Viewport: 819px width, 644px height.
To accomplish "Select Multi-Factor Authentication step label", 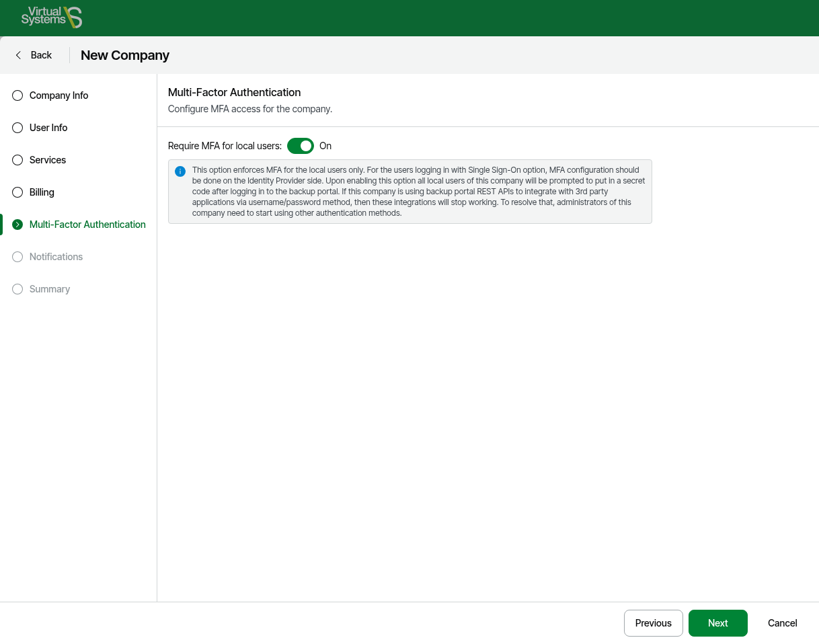I will click(x=87, y=225).
